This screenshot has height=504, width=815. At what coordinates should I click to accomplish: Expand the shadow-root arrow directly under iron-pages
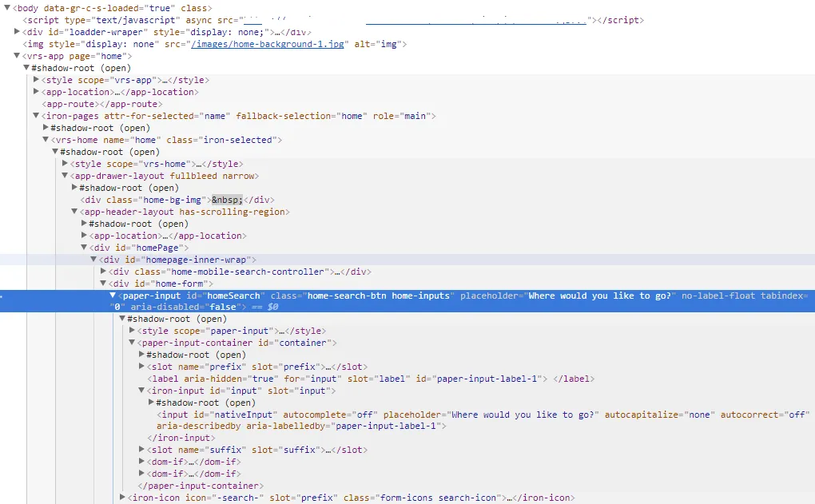pos(46,127)
